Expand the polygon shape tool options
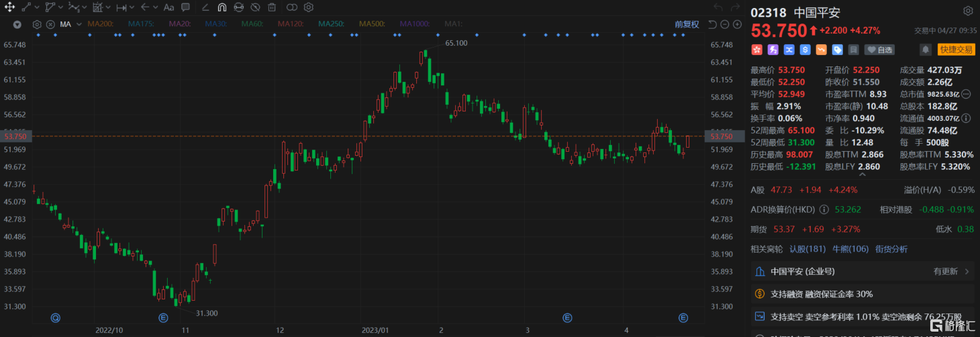The height and width of the screenshot is (337, 980). coord(60,8)
